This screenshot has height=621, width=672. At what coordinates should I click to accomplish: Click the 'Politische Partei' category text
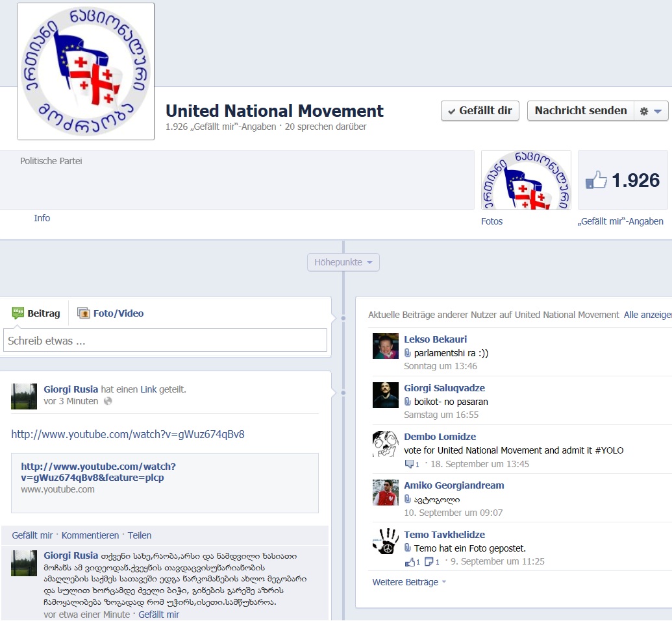51,161
